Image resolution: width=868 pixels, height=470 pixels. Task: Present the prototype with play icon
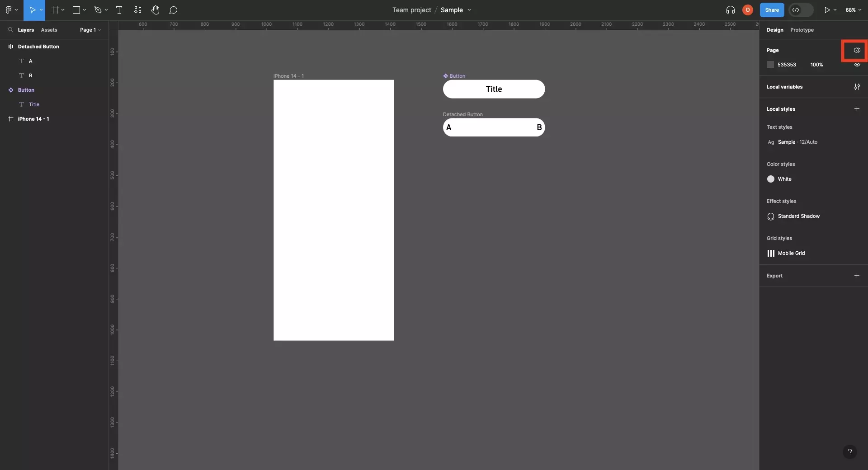point(827,10)
